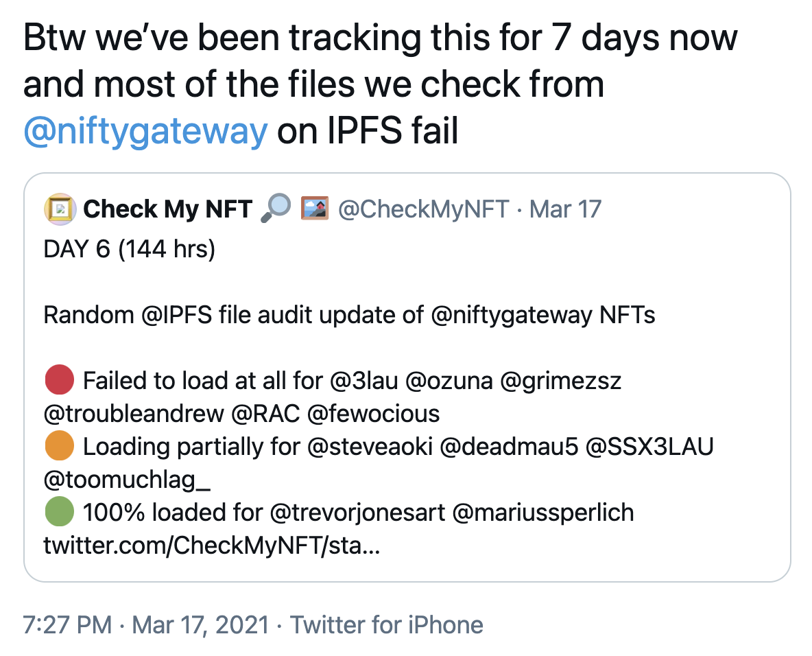The height and width of the screenshot is (656, 812).
Task: Click the quoted tweet's Mar 17 date
Action: (x=566, y=209)
